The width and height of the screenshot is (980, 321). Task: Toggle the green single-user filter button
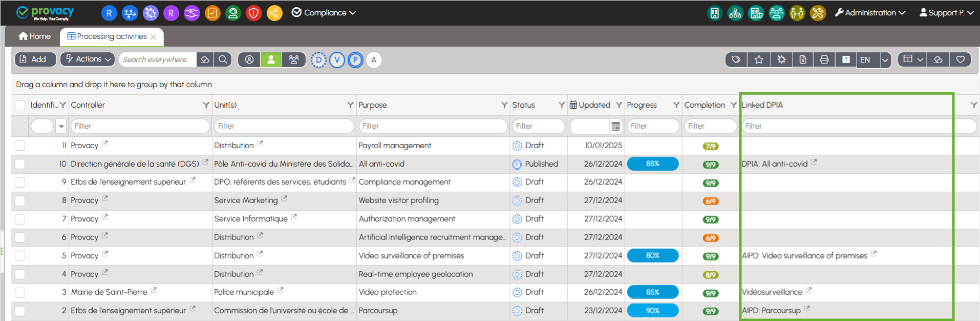click(x=271, y=59)
